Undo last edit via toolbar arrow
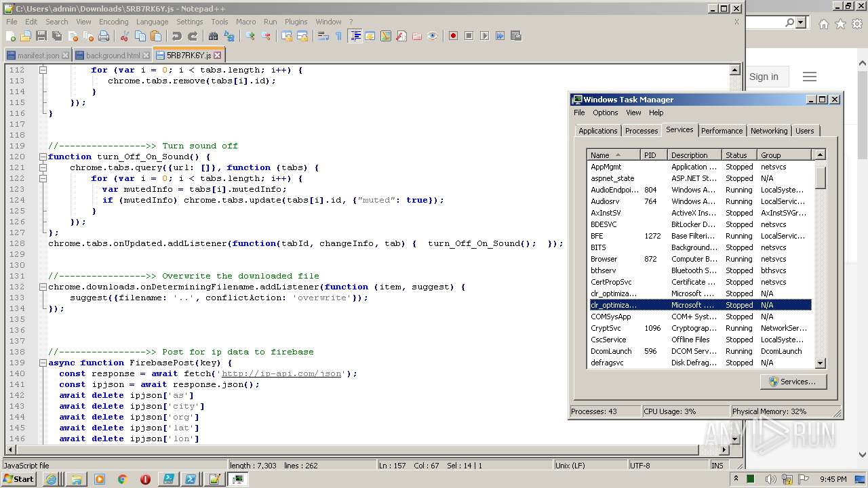868x488 pixels. pos(177,36)
